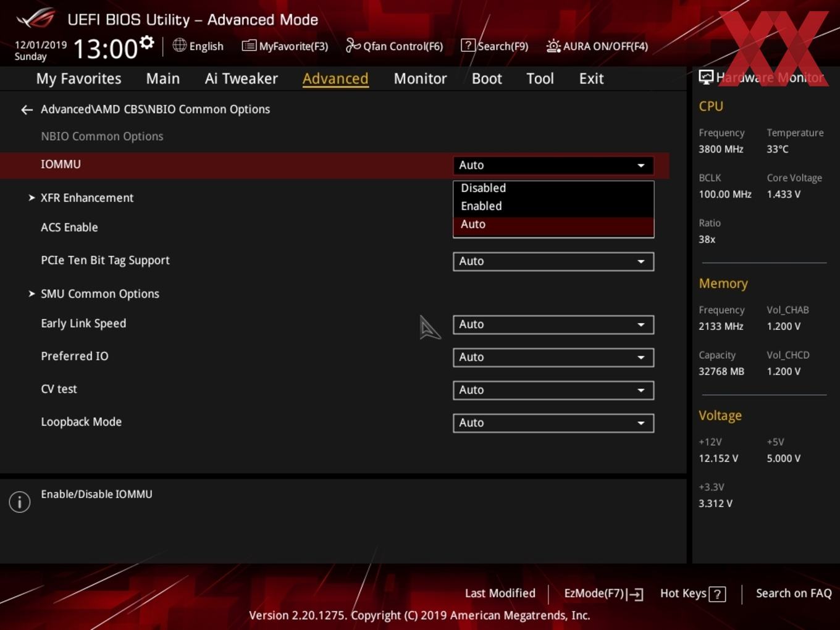Choose Disabled in IOMMU list
Image resolution: width=840 pixels, height=630 pixels.
[553, 188]
